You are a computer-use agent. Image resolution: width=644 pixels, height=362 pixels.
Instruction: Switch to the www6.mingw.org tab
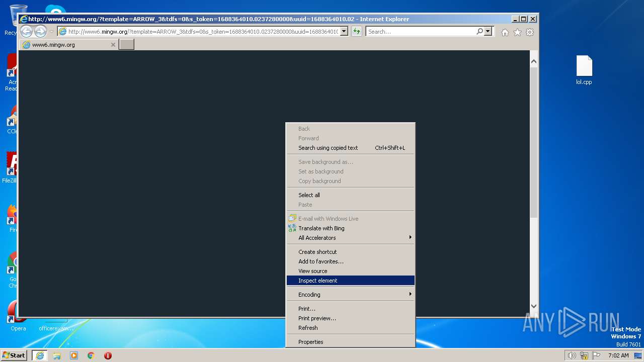69,45
